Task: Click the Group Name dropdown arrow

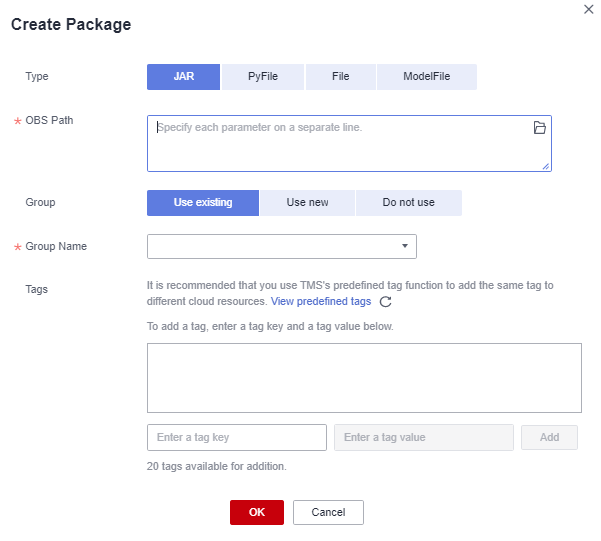Action: pyautogui.click(x=405, y=246)
